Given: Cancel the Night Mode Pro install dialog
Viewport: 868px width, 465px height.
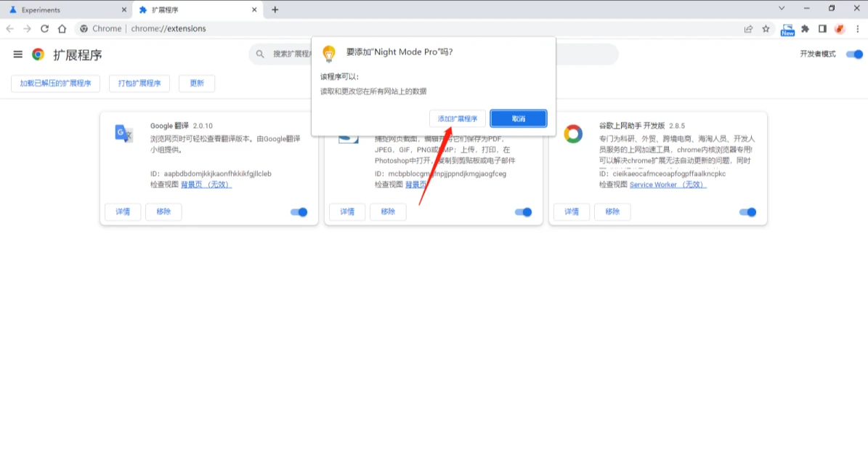Looking at the screenshot, I should (518, 118).
